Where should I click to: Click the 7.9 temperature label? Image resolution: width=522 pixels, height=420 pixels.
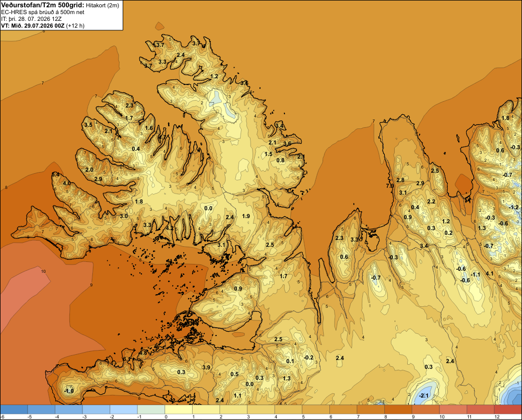[x=390, y=186]
